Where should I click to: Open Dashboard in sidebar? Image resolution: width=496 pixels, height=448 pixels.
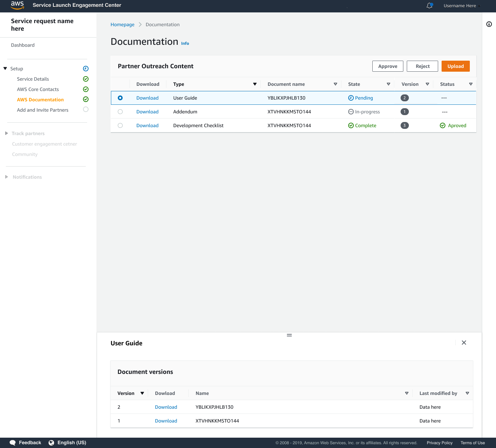coord(23,45)
